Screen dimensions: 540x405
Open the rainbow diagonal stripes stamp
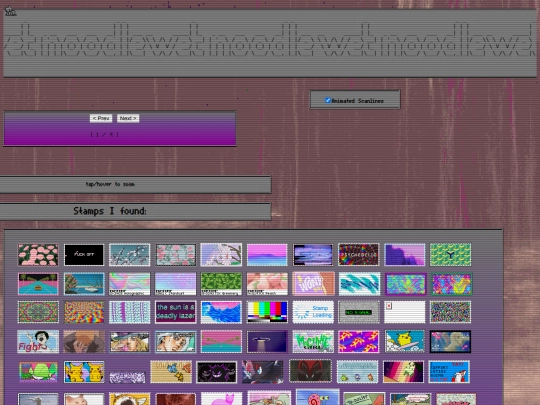point(403,372)
